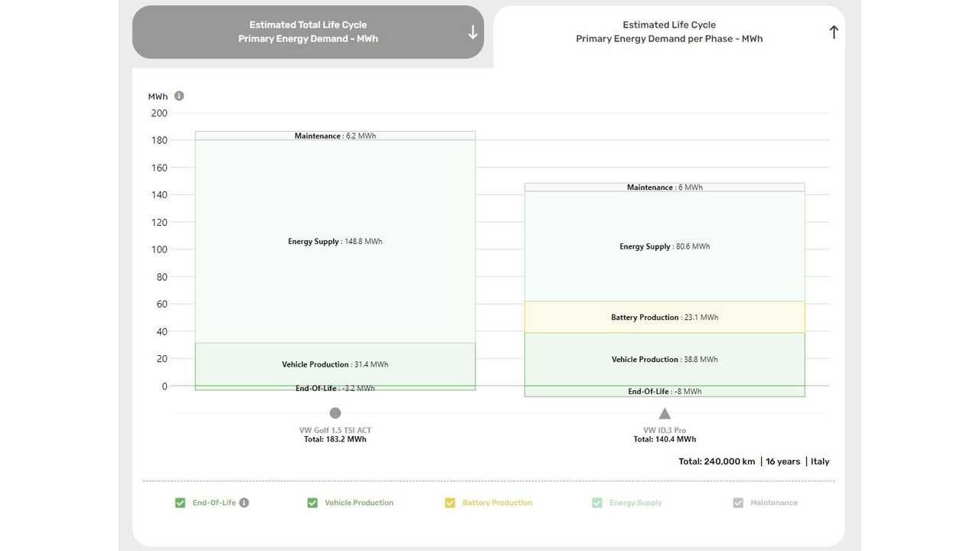
Task: Click Battery Production legend label
Action: (498, 503)
